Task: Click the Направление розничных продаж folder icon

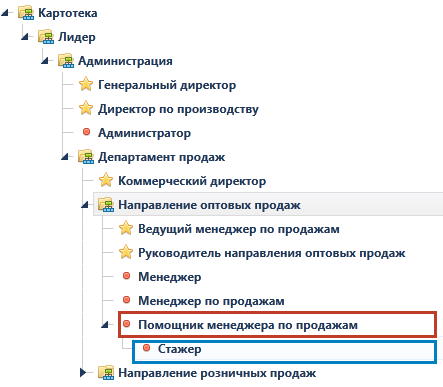Action: pyautogui.click(x=106, y=373)
